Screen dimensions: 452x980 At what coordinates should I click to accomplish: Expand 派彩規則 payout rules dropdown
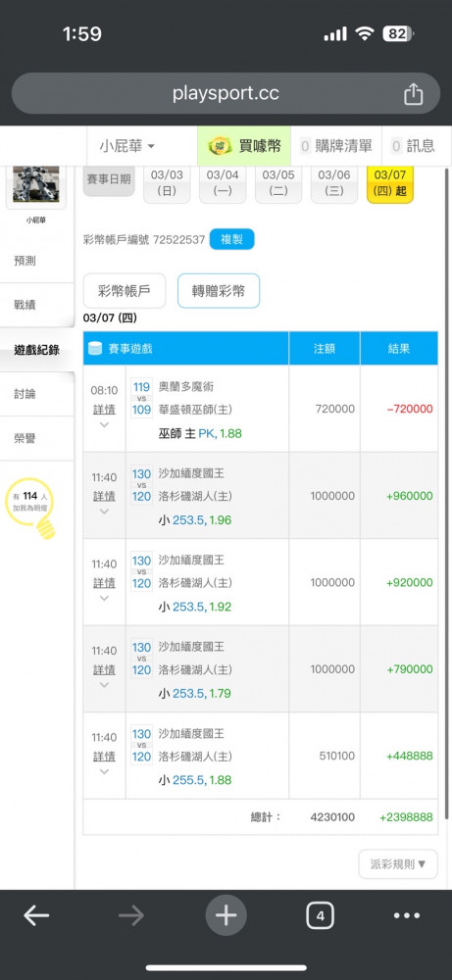(x=398, y=863)
